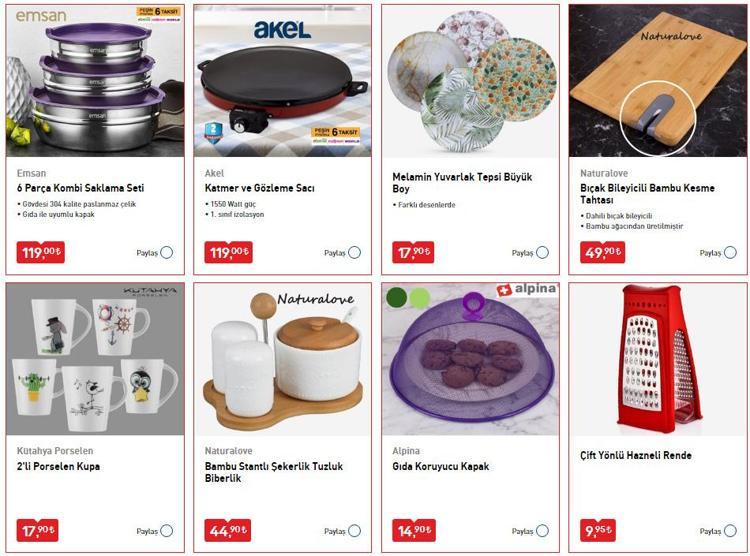Open 6 Parça Kombi Saklama Seti title

(x=80, y=188)
